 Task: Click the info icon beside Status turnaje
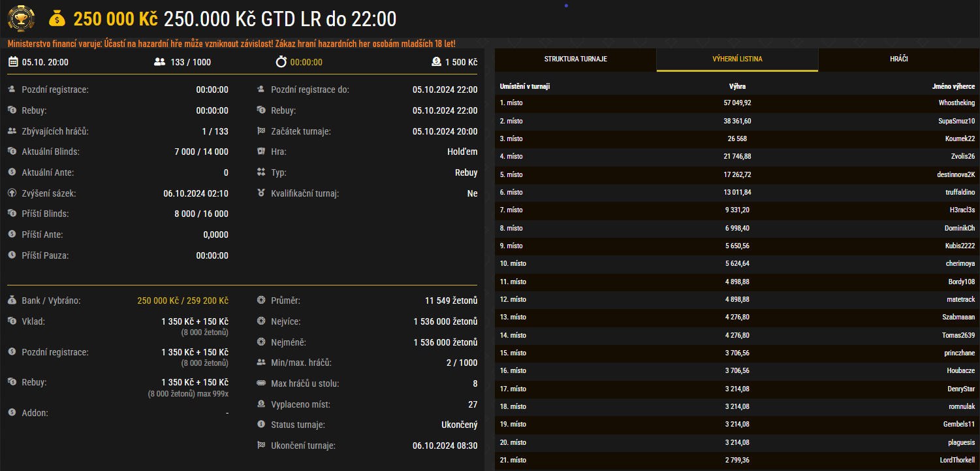pyautogui.click(x=261, y=425)
